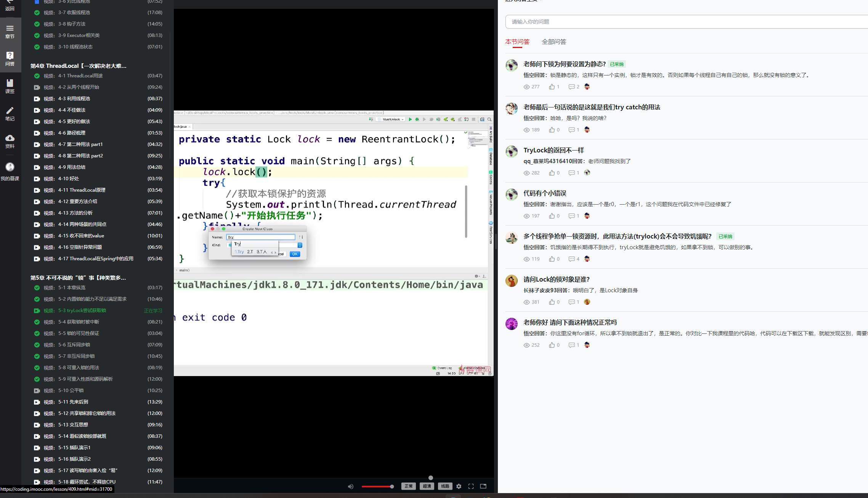Open the 章节 chapter list sidebar icon
Screen dimensions: 868x498
point(10,31)
